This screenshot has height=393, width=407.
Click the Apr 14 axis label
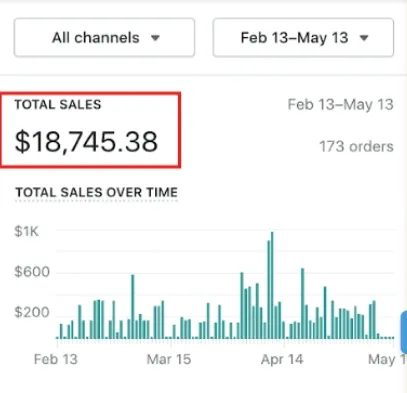click(282, 359)
